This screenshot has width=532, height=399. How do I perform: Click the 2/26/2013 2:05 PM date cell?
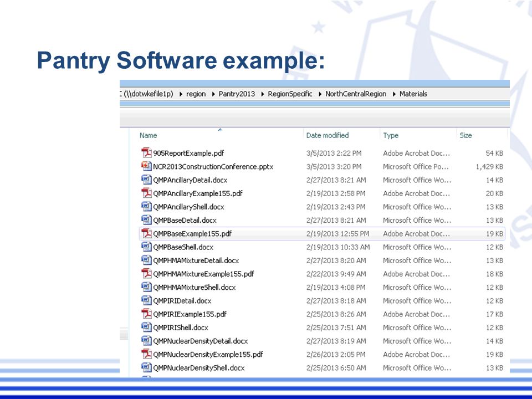[x=336, y=354]
